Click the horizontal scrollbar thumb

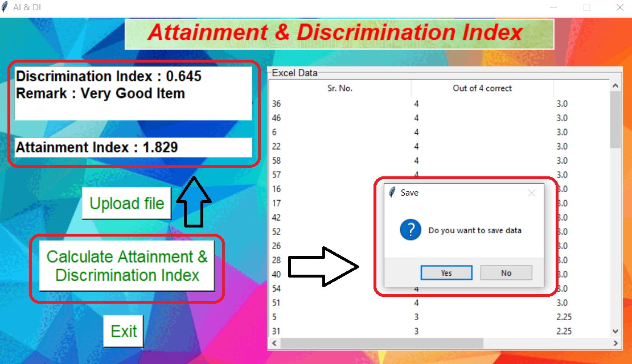tap(381, 343)
